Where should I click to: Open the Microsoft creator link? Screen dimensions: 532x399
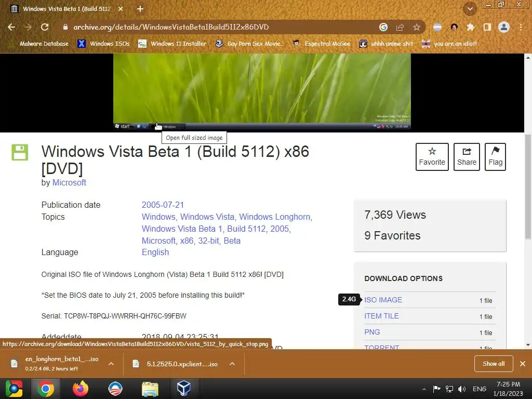coord(69,182)
